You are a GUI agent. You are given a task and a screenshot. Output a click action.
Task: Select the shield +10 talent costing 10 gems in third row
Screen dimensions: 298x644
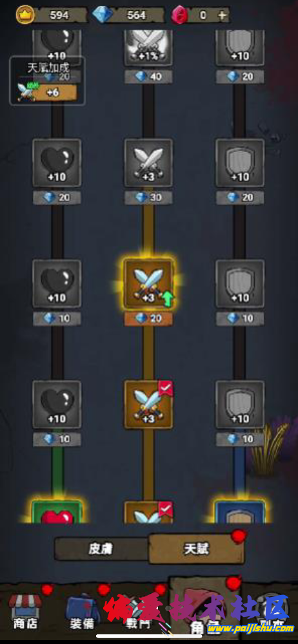click(240, 283)
